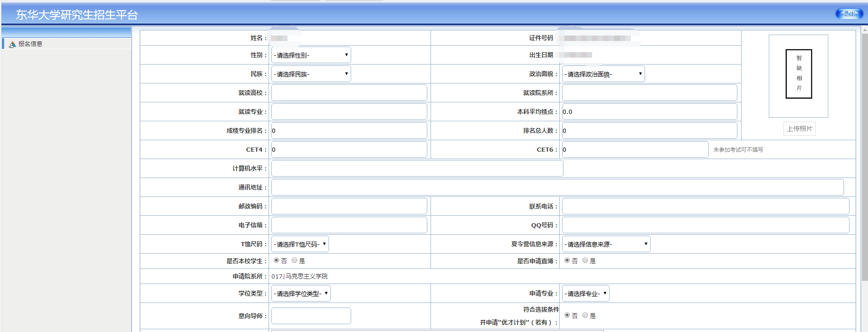Click the 电子信箱 email input field
Screen dimensions: 868x332
(349, 225)
